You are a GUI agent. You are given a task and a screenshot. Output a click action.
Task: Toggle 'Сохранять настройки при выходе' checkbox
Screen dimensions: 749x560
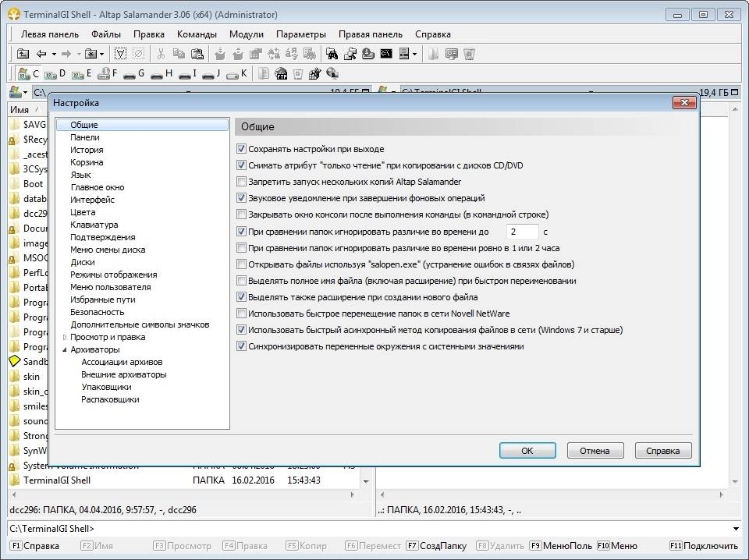241,149
